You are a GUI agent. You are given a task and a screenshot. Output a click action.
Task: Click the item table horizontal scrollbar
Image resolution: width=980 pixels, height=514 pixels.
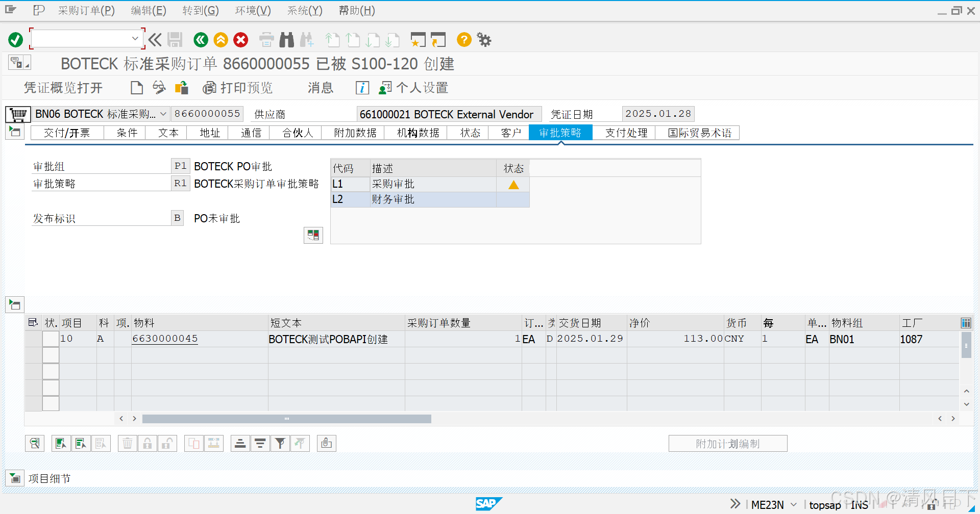[x=286, y=418]
